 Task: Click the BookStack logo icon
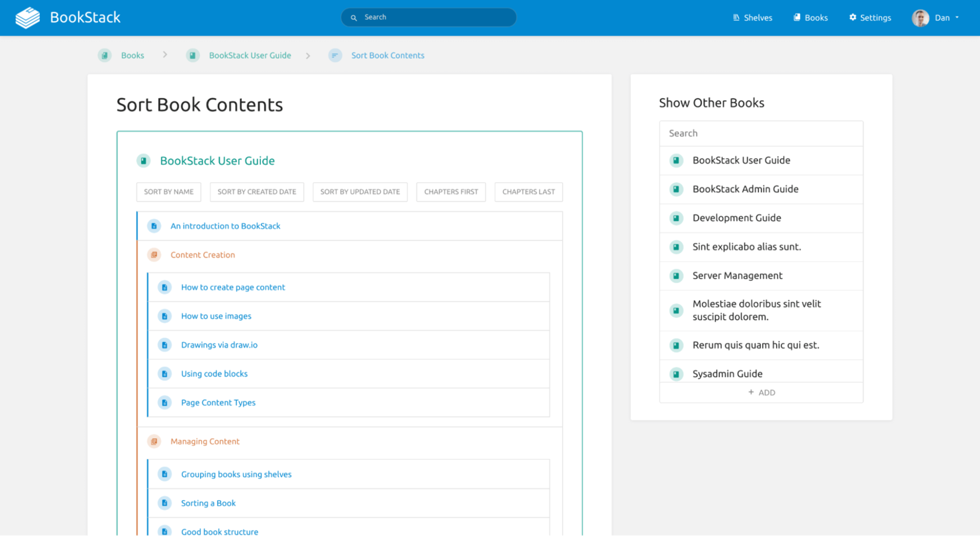tap(26, 17)
